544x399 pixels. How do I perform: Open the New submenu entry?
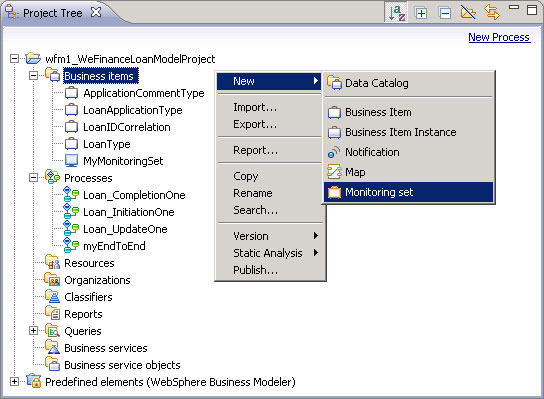click(x=269, y=81)
